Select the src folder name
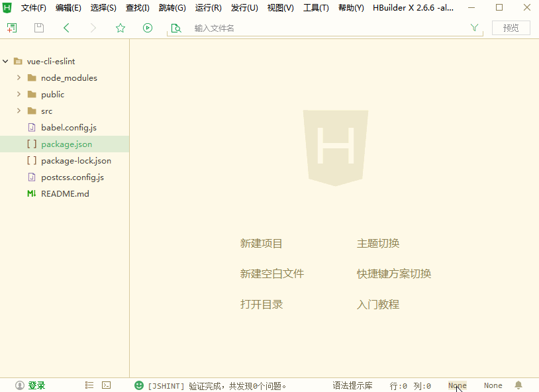This screenshot has width=539, height=392. pos(47,111)
